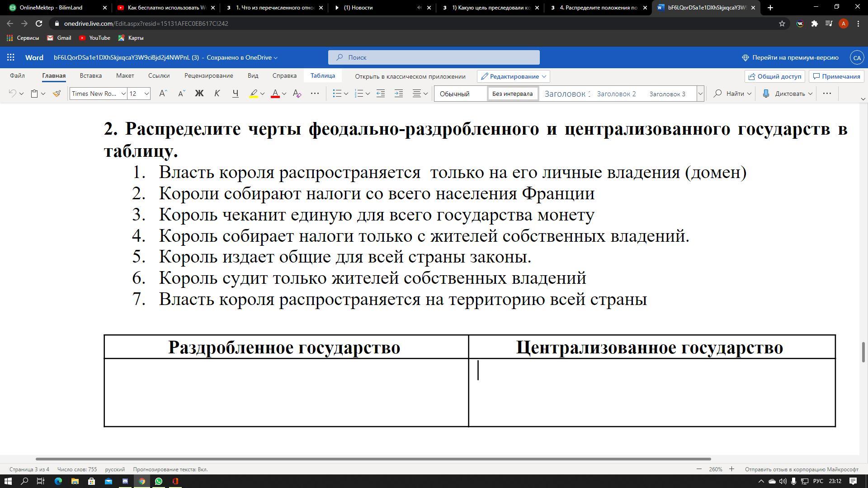
Task: Open the browser Extensions puzzle icon
Action: click(814, 23)
